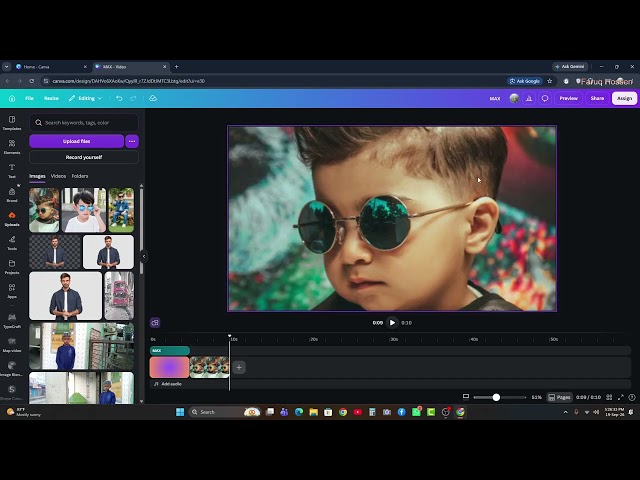Click the search keywords input field
640x480 pixels.
pos(84,122)
